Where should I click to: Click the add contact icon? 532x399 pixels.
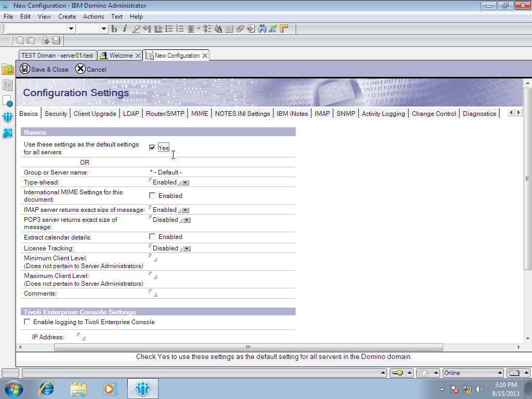(45, 41)
